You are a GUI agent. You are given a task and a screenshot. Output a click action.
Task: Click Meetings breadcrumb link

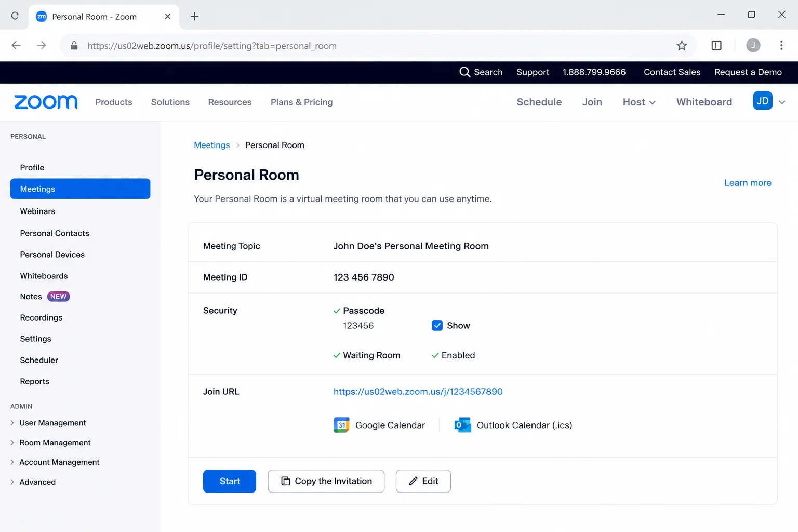point(212,145)
